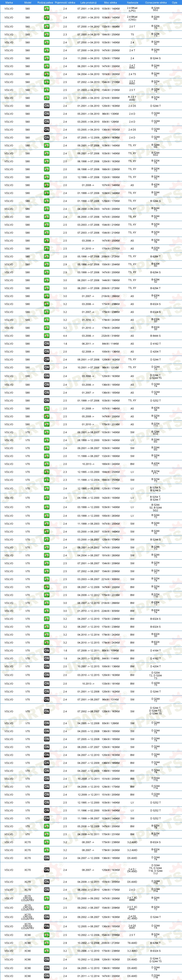The width and height of the screenshot is (182, 980).
Task: Click petrol icon for V70 224kW/305KM
Action: (46, 611)
